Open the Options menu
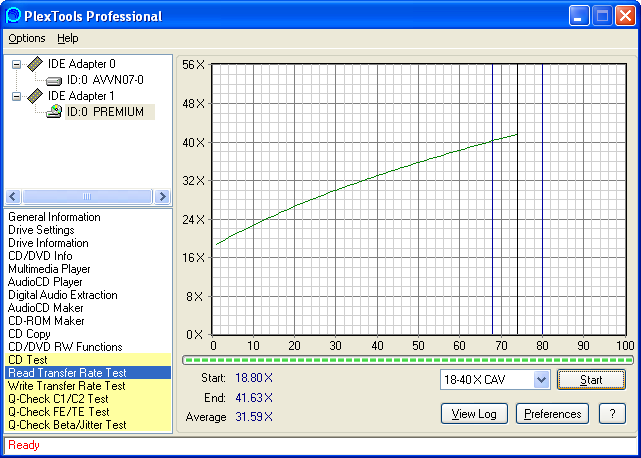Screen dimensions: 641x458 pos(27,38)
